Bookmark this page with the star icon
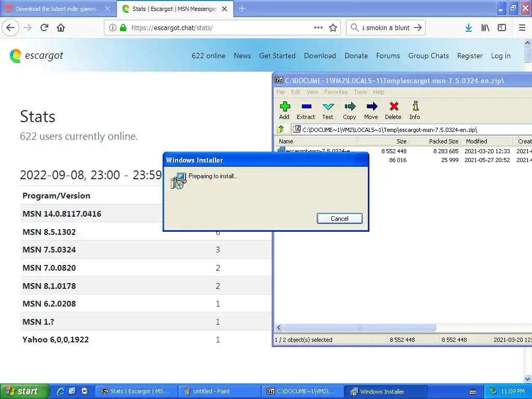Screen dimensions: 532x399 333,28
